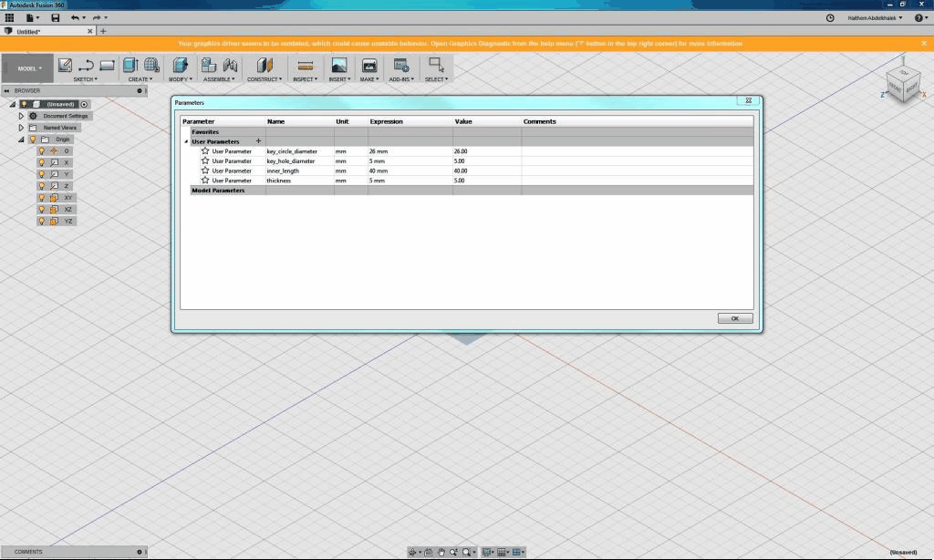Favorite the thickness parameter star
The image size is (934, 560).
(x=205, y=180)
